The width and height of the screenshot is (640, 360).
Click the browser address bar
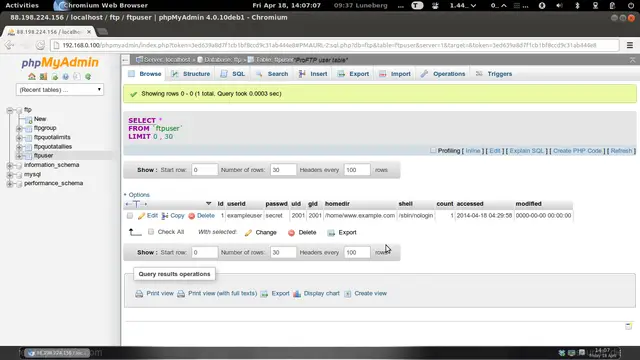pyautogui.click(x=335, y=45)
